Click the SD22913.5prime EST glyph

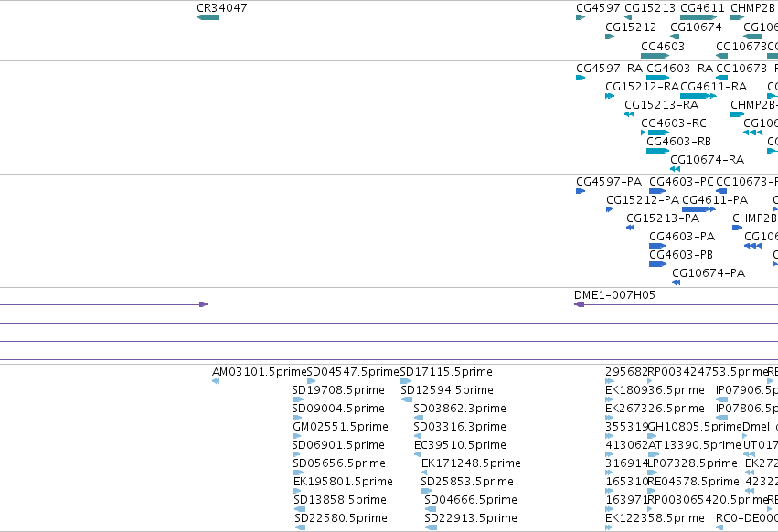[432, 527]
